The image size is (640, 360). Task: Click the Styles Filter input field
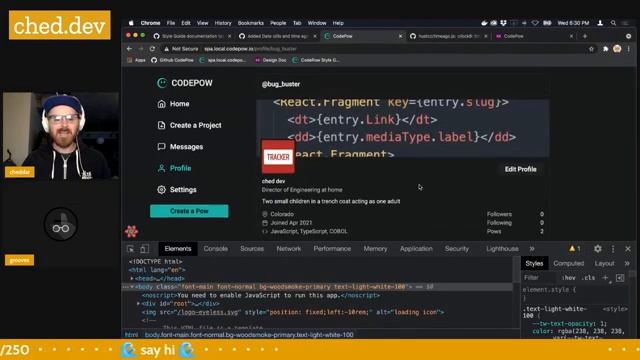point(538,278)
